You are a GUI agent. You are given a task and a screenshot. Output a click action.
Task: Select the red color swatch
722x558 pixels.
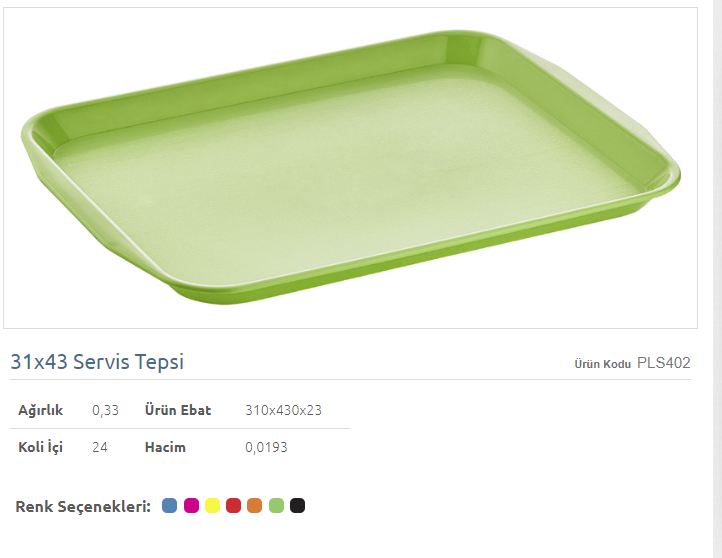pos(233,506)
